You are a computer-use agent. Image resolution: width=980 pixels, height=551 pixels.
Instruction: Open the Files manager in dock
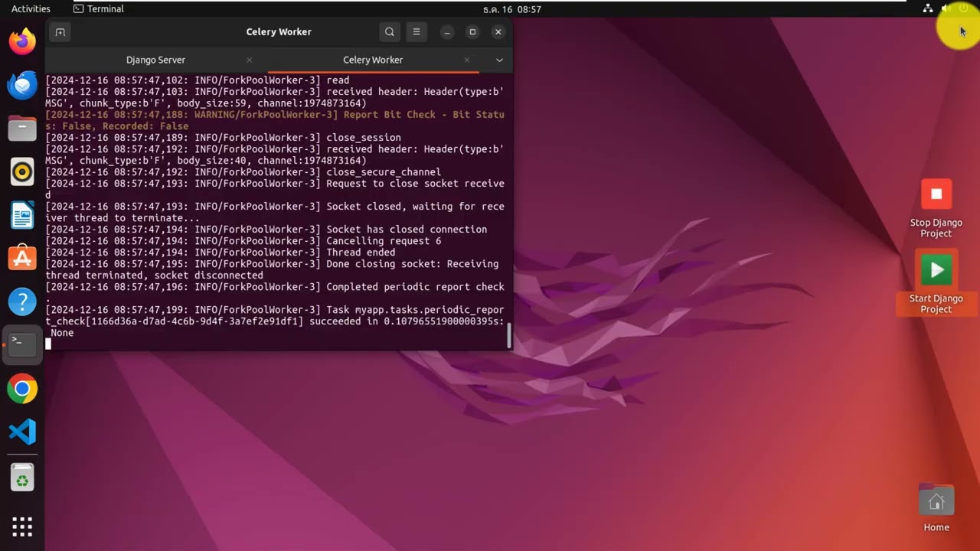(x=22, y=128)
